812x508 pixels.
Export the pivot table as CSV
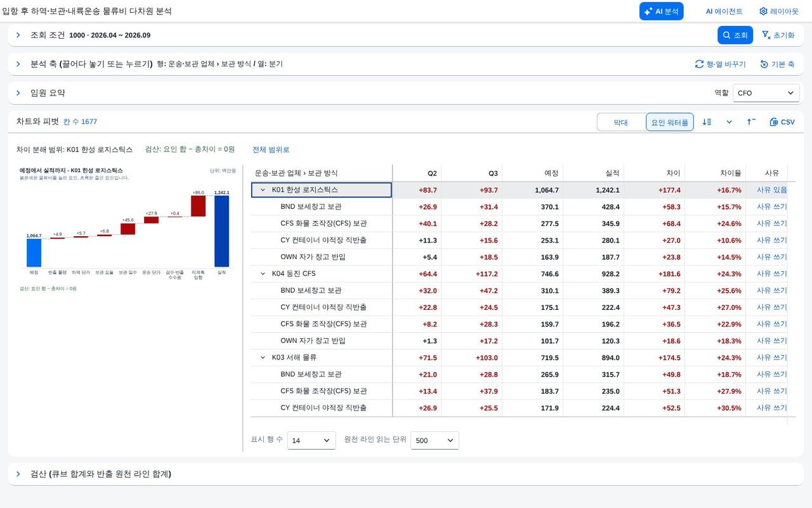point(782,122)
